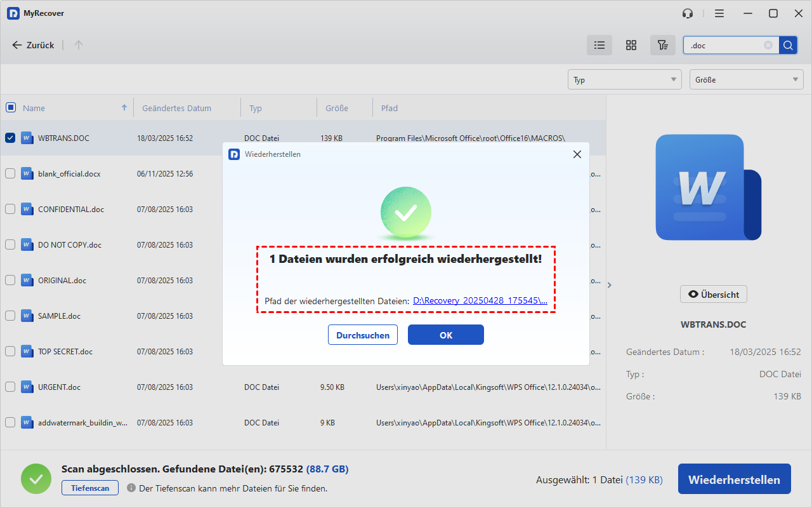This screenshot has width=812, height=508.
Task: Open the filter options icon
Action: [x=662, y=45]
